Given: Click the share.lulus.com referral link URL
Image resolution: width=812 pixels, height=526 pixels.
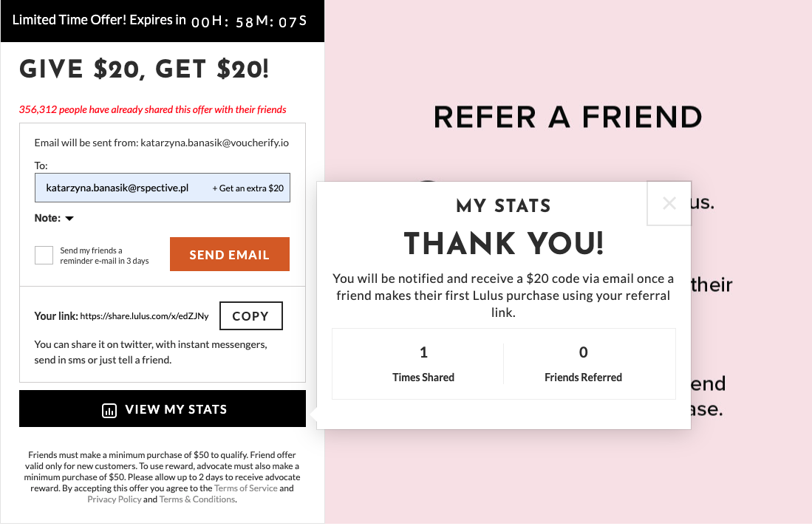Looking at the screenshot, I should click(144, 317).
